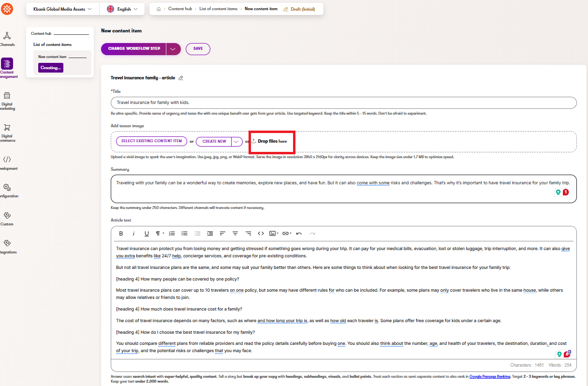Viewport: 588px width, 386px height.
Task: Insert an image in the article text
Action: (x=273, y=233)
